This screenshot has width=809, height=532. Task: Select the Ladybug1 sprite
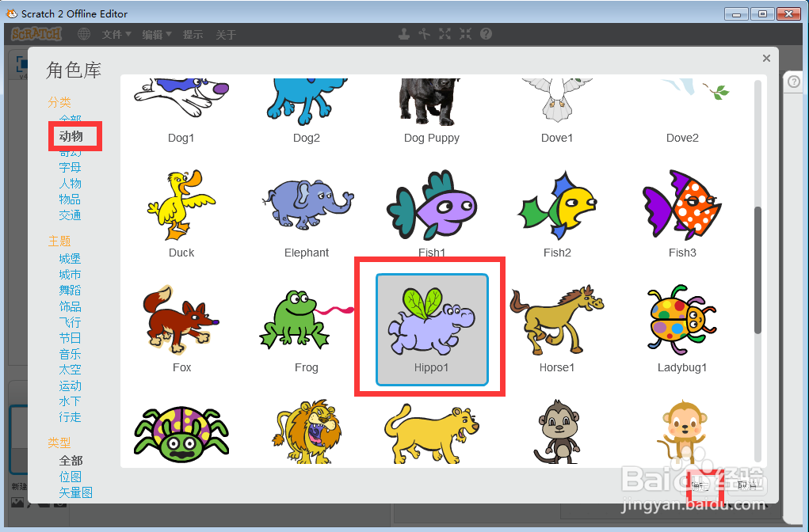pos(682,329)
